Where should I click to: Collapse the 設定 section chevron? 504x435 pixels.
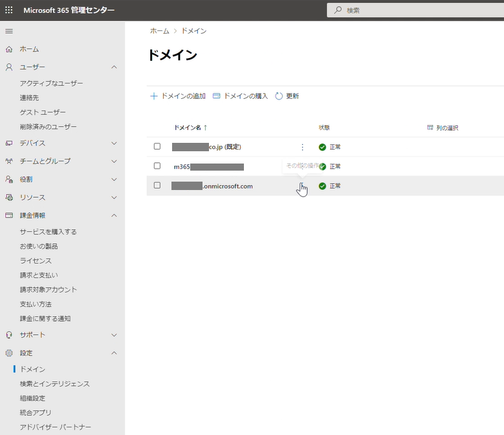click(114, 353)
